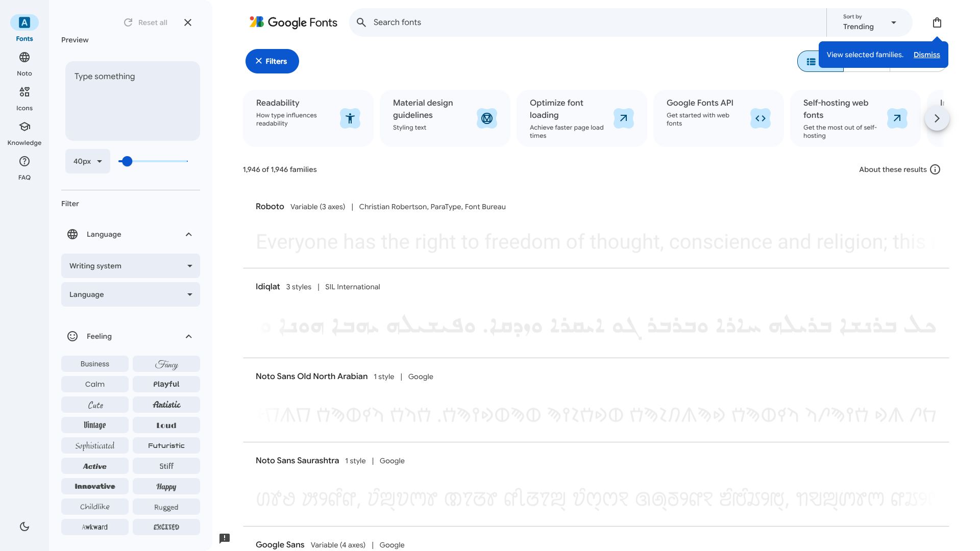Select the Sophisticated feeling chip

coord(95,445)
